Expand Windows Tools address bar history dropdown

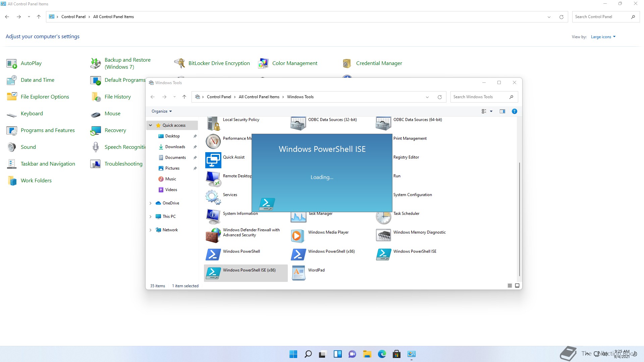(x=427, y=97)
